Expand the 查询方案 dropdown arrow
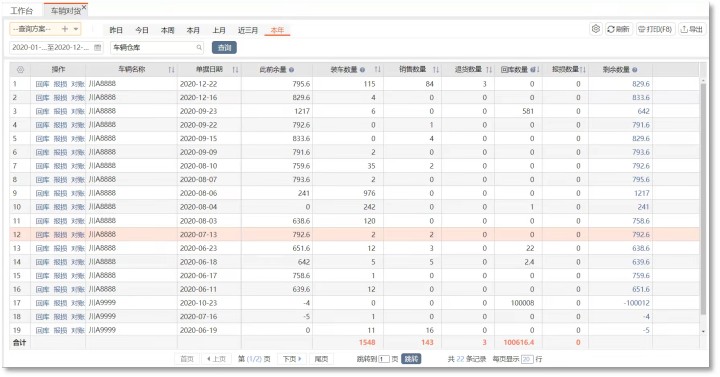The width and height of the screenshot is (720, 377). coord(76,29)
